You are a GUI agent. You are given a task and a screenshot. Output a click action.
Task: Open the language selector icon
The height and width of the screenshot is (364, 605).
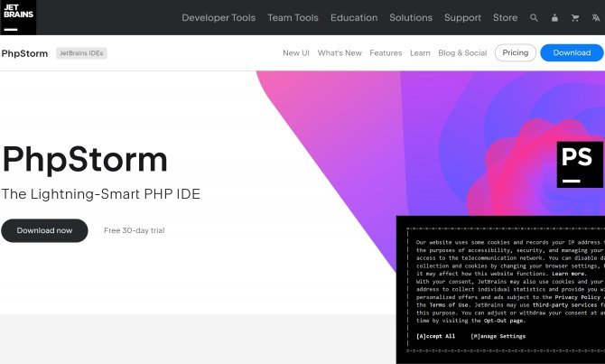pyautogui.click(x=596, y=18)
